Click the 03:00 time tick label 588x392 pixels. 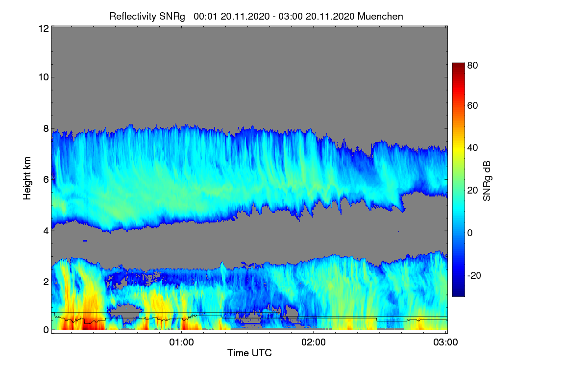445,342
